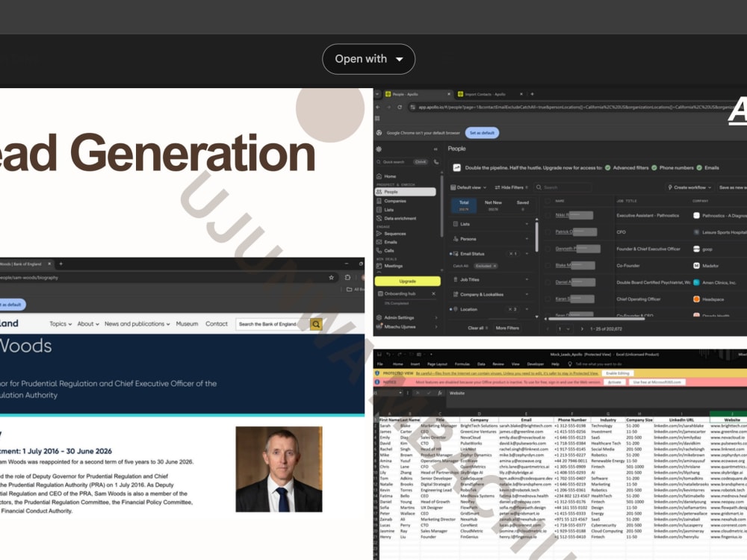Click Set as default in the Apollo Chrome window
The image size is (747, 560).
click(x=482, y=133)
